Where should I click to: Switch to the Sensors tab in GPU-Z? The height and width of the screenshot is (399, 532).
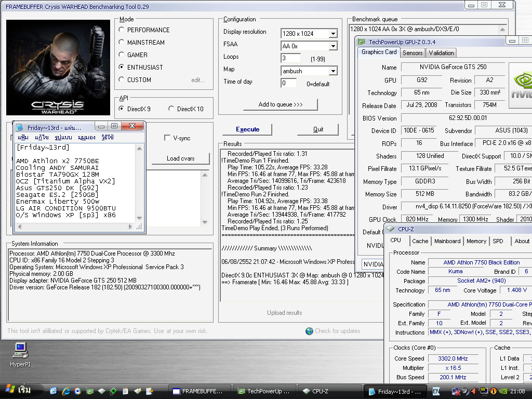(x=413, y=53)
